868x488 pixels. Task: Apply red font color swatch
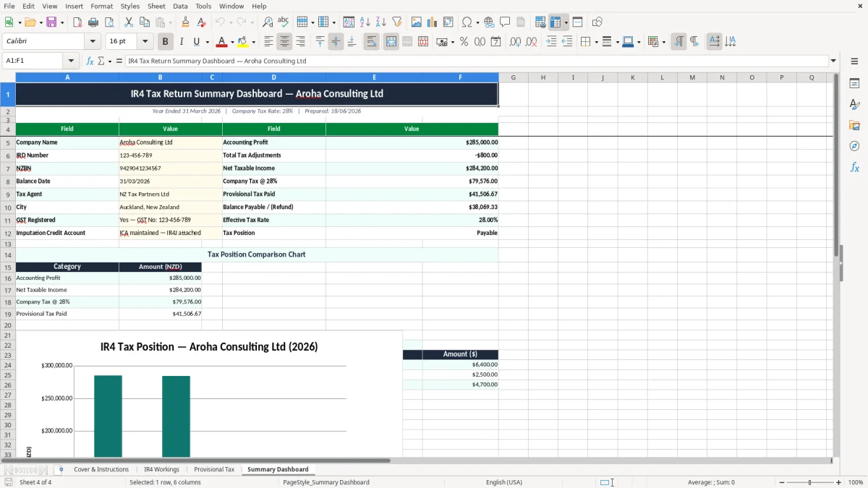(x=222, y=42)
